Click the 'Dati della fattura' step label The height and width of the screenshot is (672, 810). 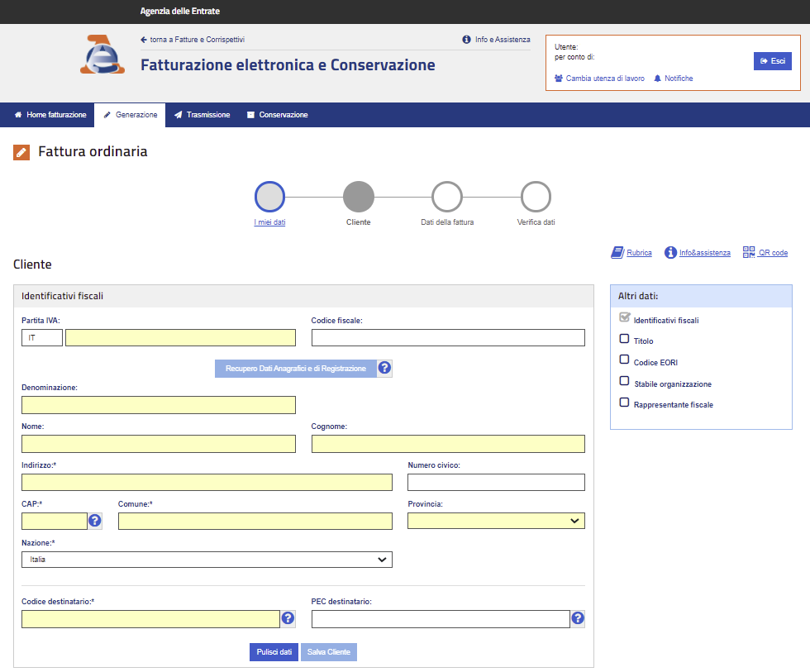point(447,222)
